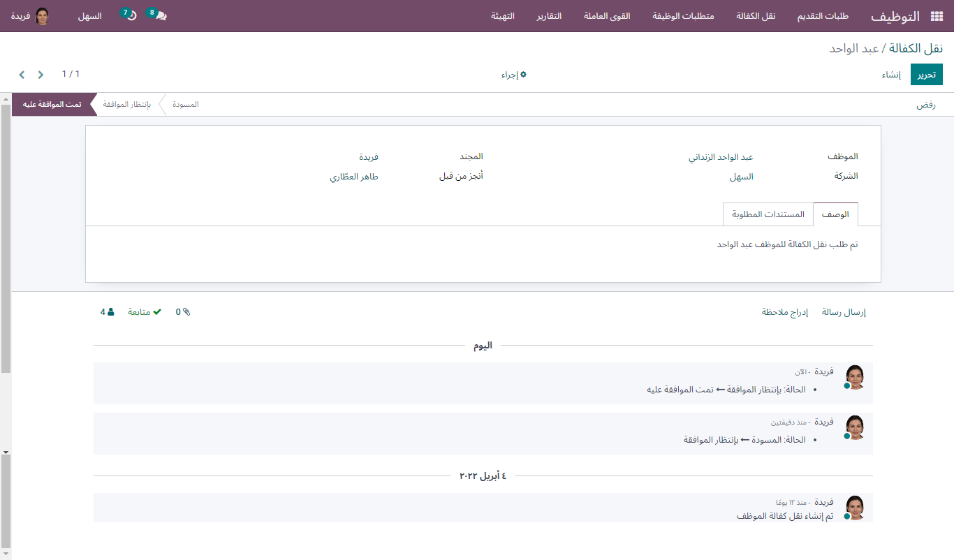Click the التوظيف app title

pos(895,16)
